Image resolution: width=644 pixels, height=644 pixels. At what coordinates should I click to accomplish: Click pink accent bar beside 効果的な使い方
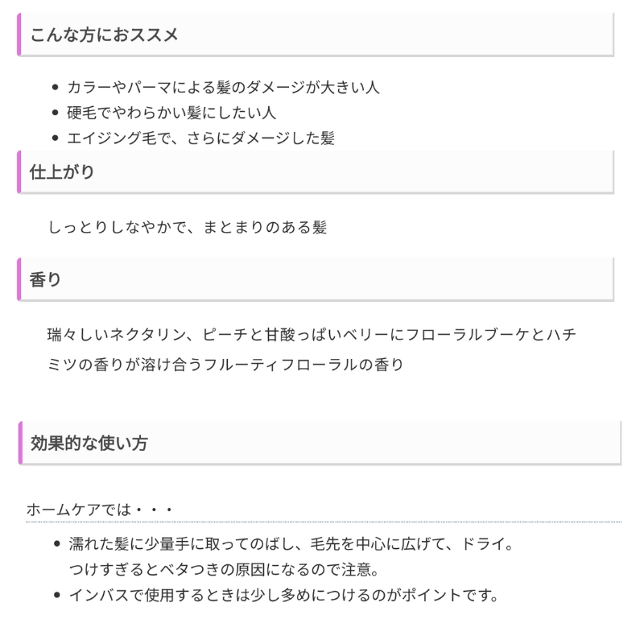tap(21, 443)
